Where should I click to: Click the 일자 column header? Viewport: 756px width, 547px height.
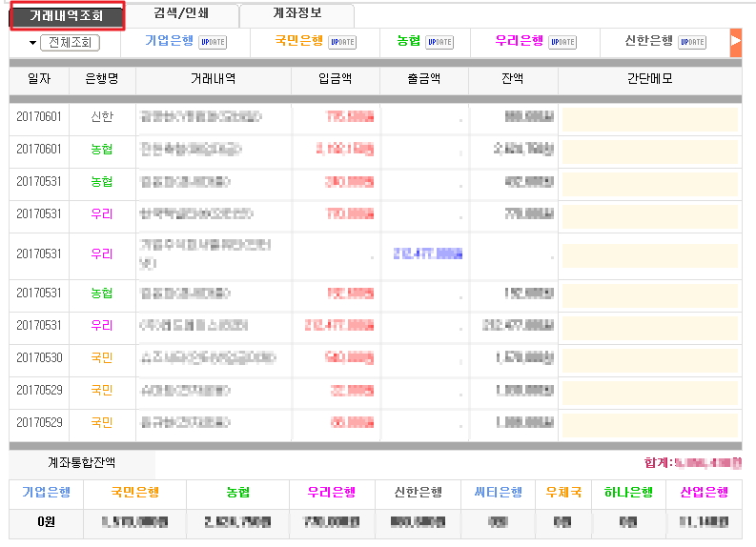pos(39,78)
